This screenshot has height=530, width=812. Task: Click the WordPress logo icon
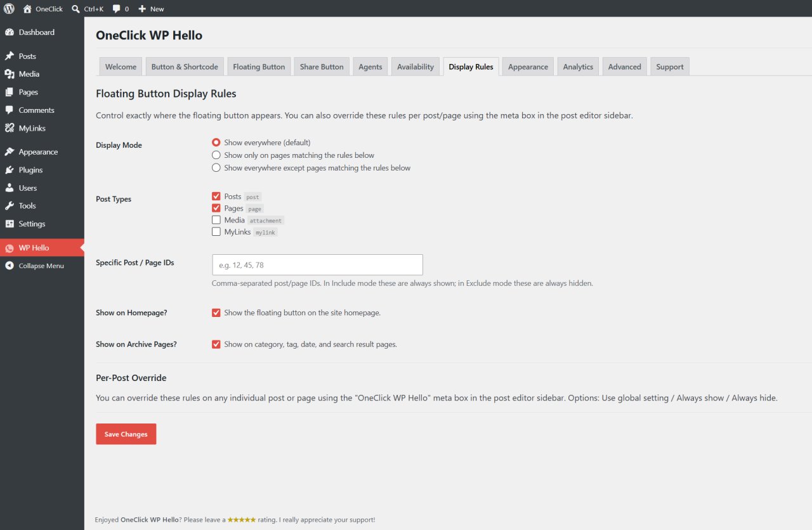9,9
